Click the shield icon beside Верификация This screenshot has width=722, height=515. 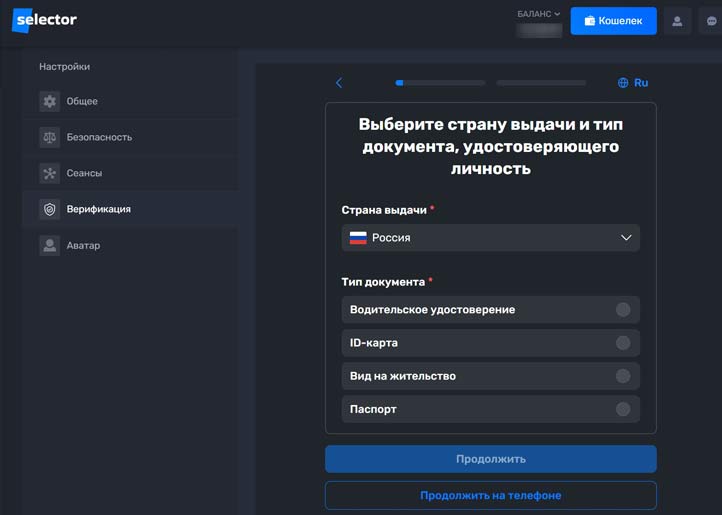(50, 209)
